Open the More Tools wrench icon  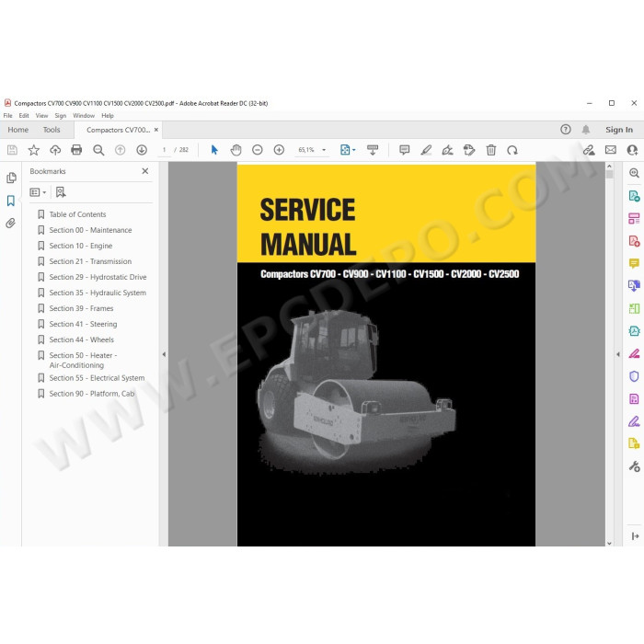634,466
